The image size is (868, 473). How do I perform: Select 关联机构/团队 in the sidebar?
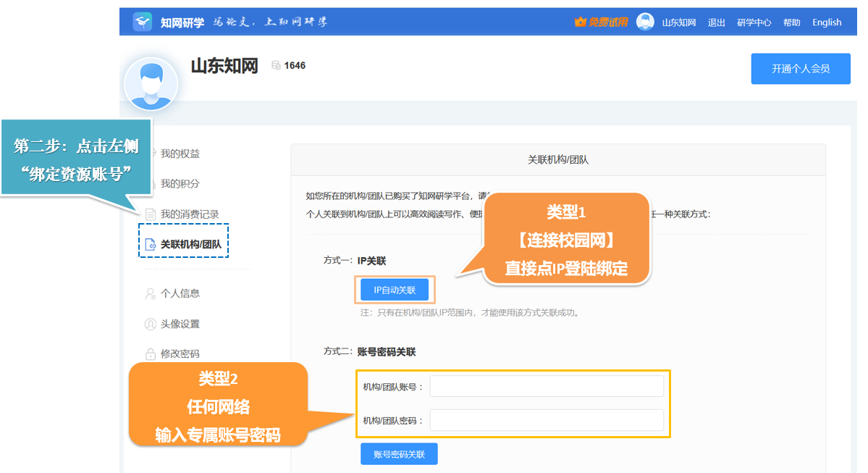click(190, 245)
